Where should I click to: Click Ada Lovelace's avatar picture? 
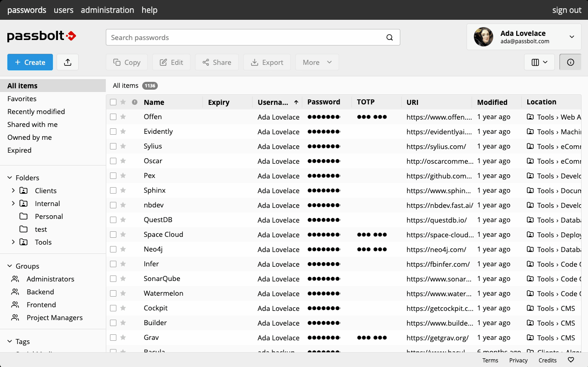point(484,37)
